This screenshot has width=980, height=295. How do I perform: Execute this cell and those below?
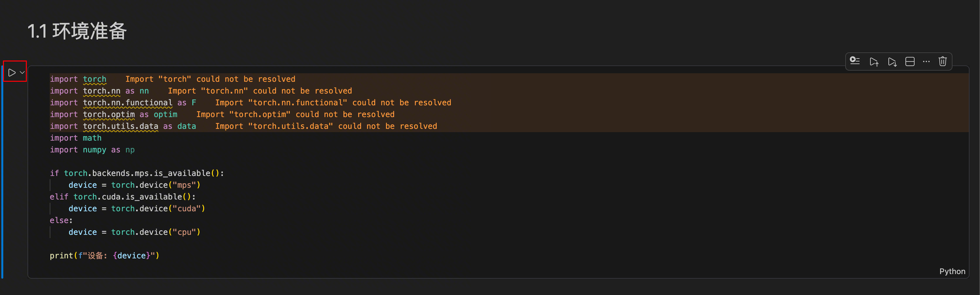tap(892, 61)
